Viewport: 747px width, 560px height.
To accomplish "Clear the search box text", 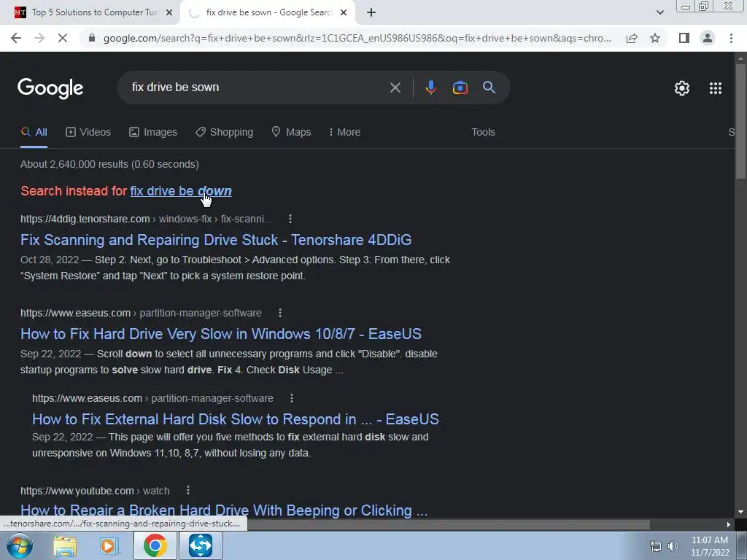I will (x=395, y=87).
